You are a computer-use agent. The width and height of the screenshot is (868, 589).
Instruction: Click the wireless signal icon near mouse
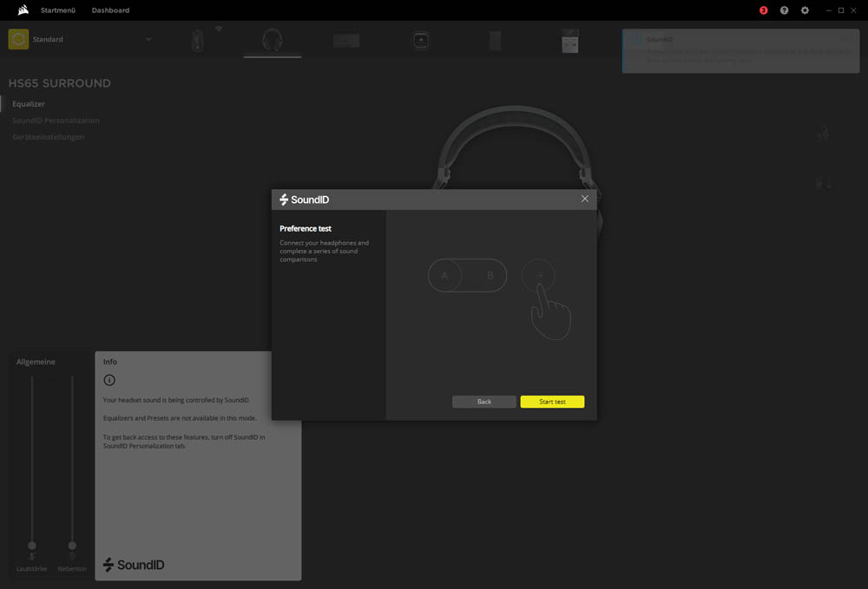tap(219, 29)
